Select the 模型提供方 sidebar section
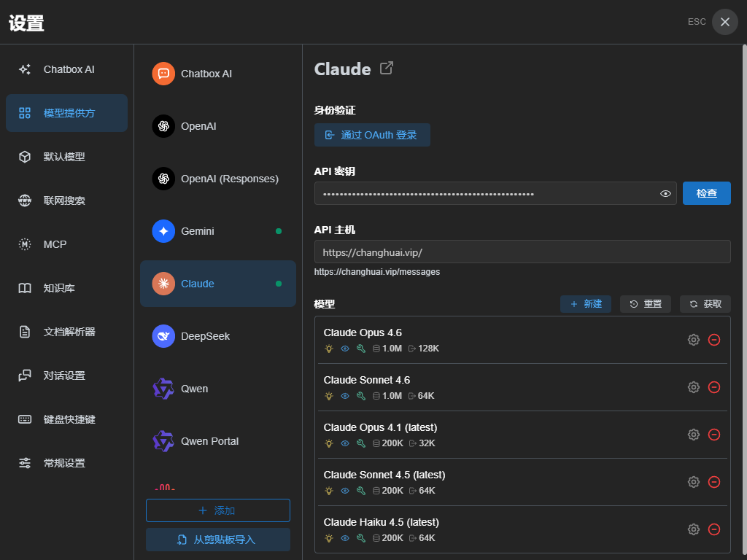The width and height of the screenshot is (747, 560). [66, 113]
